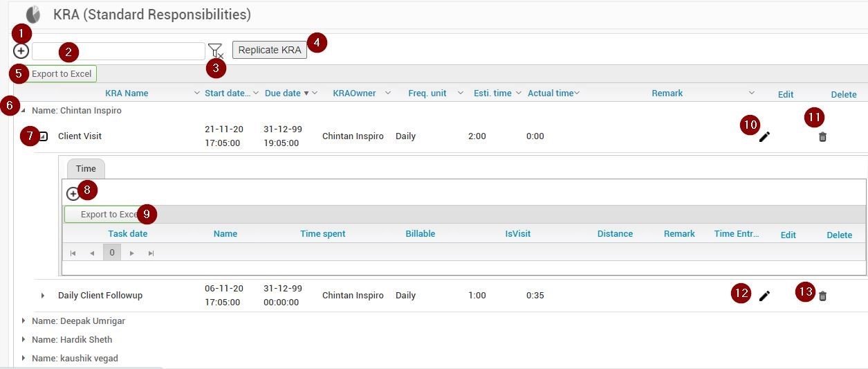
Task: Collapse the Client Visit row
Action: click(43, 136)
